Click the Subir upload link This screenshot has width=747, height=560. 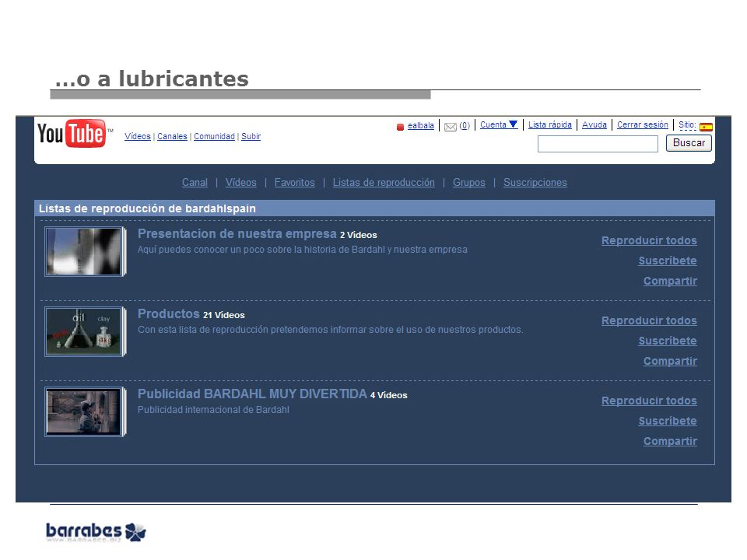tap(251, 136)
